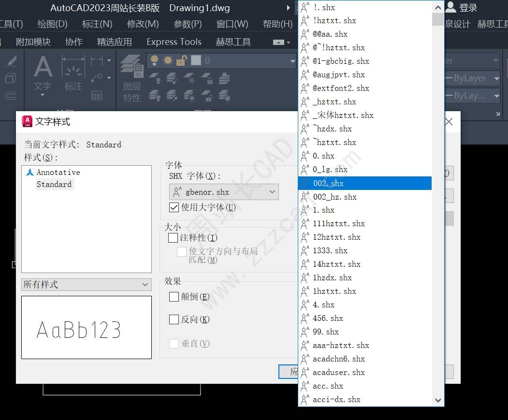Click the match layer icon in bottom row
This screenshot has height=420, width=508.
click(x=224, y=96)
